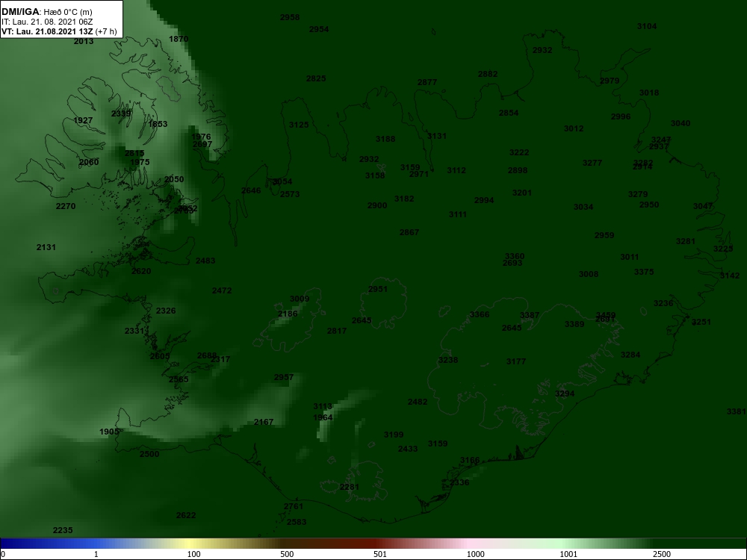Select the 2957 value

pos(284,377)
